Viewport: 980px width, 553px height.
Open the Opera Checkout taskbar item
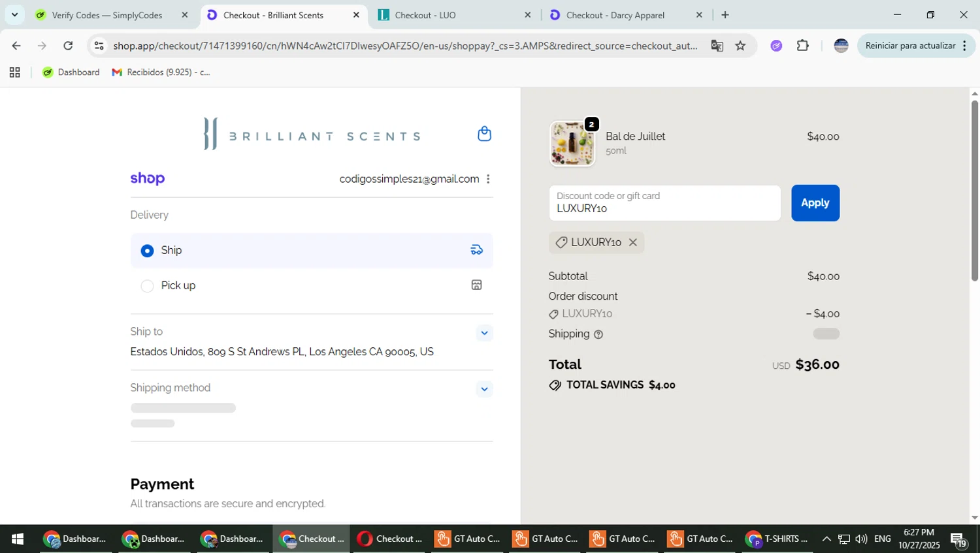pyautogui.click(x=391, y=539)
